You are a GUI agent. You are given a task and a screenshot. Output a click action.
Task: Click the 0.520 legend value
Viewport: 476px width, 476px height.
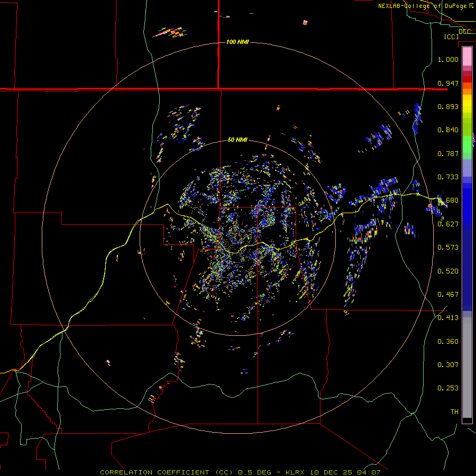point(448,271)
